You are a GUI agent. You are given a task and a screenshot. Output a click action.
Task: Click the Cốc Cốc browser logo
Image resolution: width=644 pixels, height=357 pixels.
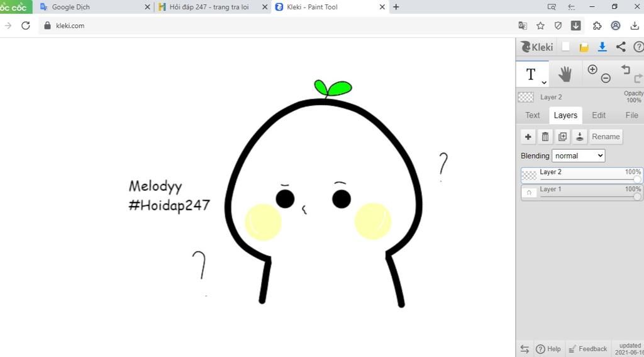click(16, 7)
